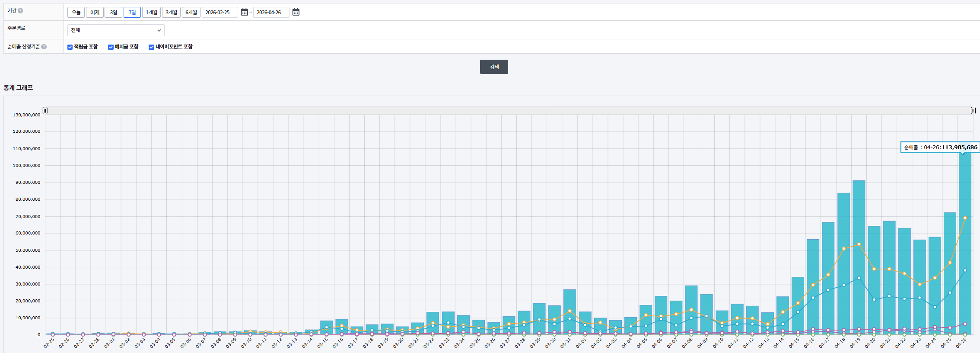
Task: Click the 04-16 sales bar
Action: 813,287
